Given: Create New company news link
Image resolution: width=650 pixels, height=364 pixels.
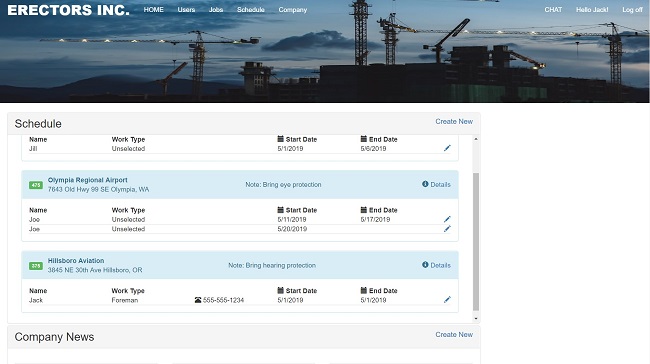Looking at the screenshot, I should click(x=454, y=335).
